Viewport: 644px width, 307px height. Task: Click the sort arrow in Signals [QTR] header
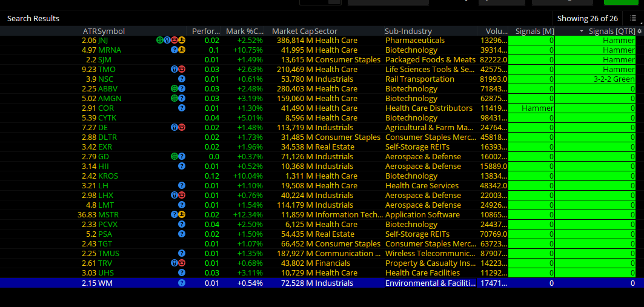[x=582, y=31]
